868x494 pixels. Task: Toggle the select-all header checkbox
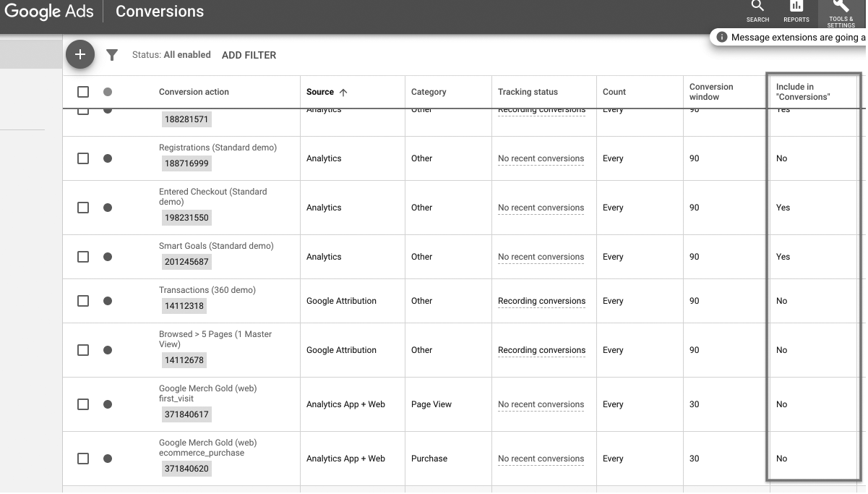[83, 92]
